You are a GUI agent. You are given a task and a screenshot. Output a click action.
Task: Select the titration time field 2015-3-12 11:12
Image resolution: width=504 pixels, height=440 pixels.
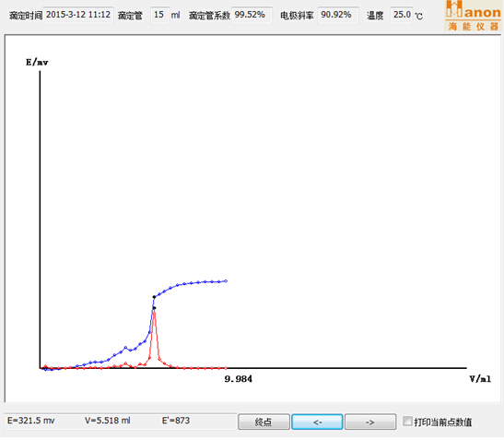tap(78, 15)
